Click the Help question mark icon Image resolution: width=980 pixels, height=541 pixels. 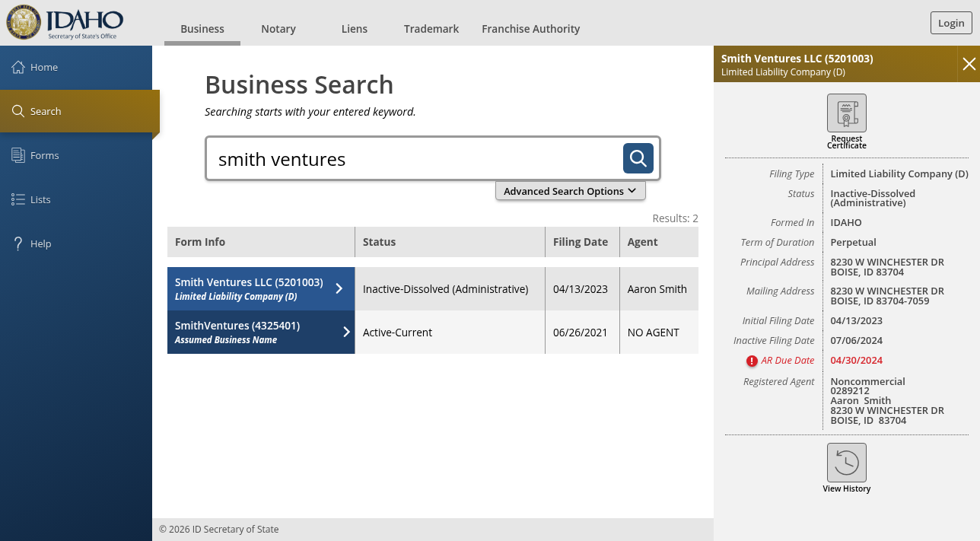coord(18,243)
